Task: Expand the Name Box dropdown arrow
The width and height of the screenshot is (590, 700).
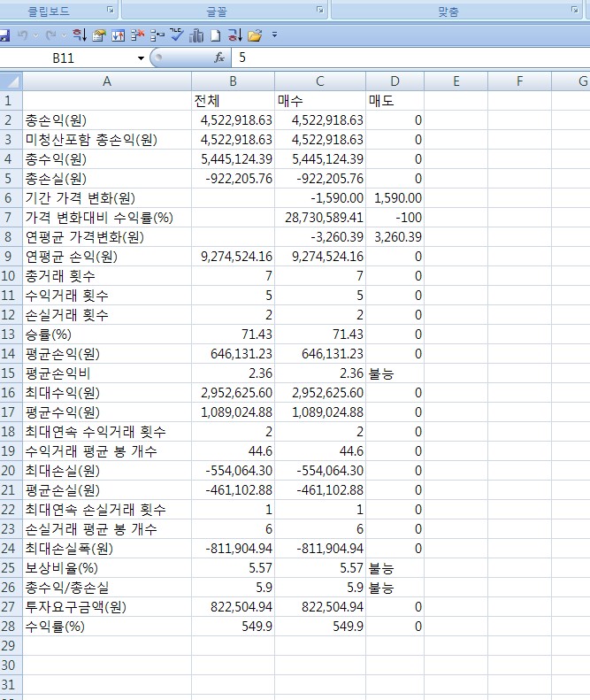Action: tap(140, 58)
